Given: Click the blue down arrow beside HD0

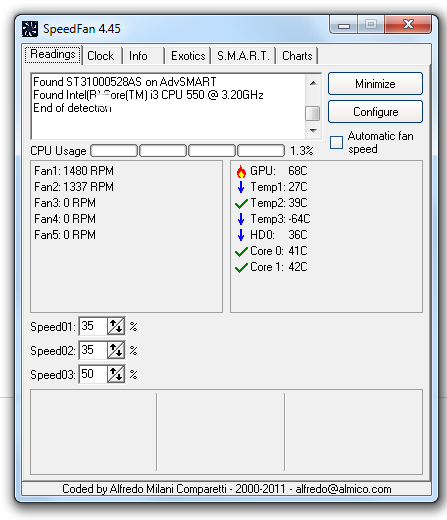Looking at the screenshot, I should click(x=241, y=235).
